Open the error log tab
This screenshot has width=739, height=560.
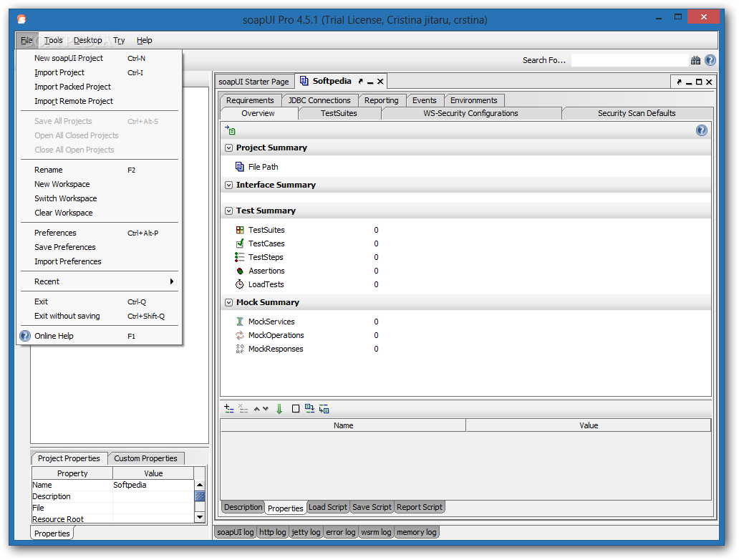tap(341, 532)
